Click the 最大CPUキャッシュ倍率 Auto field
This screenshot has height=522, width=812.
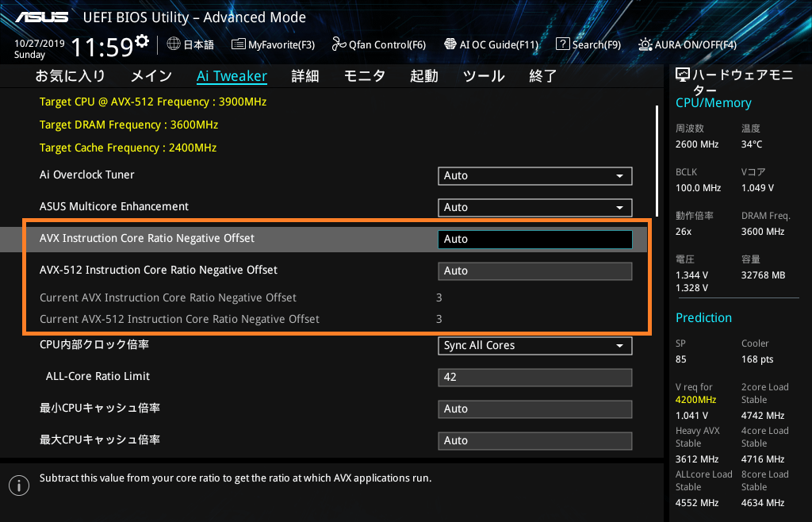[535, 441]
